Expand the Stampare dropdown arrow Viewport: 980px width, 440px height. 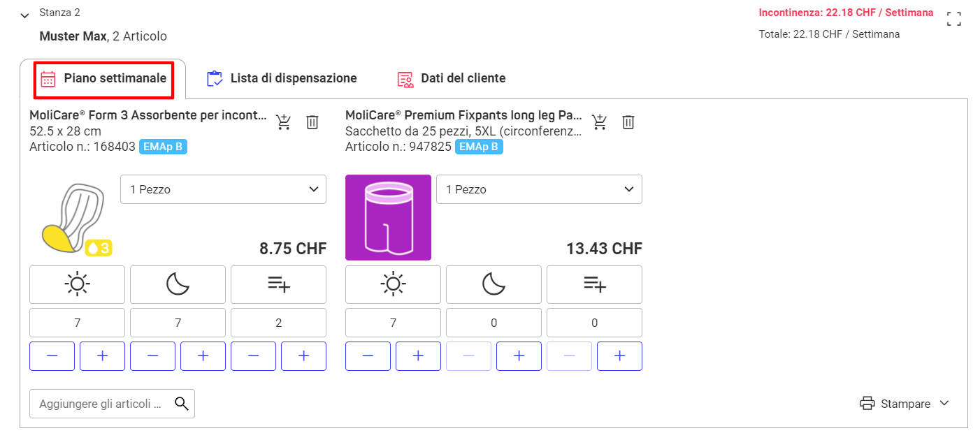pyautogui.click(x=944, y=404)
